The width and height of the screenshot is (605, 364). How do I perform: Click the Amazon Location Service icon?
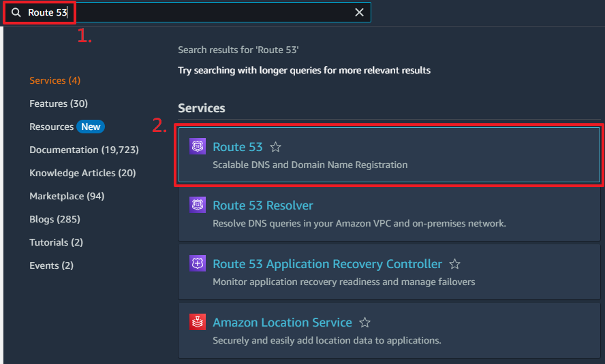click(198, 322)
